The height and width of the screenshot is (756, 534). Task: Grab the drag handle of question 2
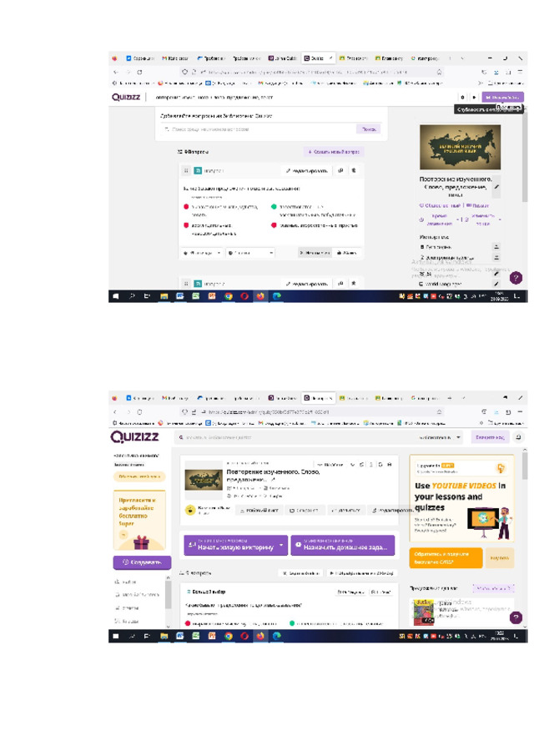[x=186, y=284]
